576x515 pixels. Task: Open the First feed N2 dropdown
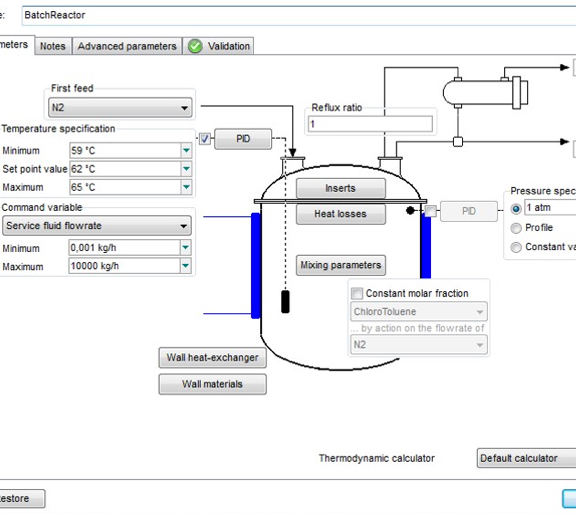(120, 108)
